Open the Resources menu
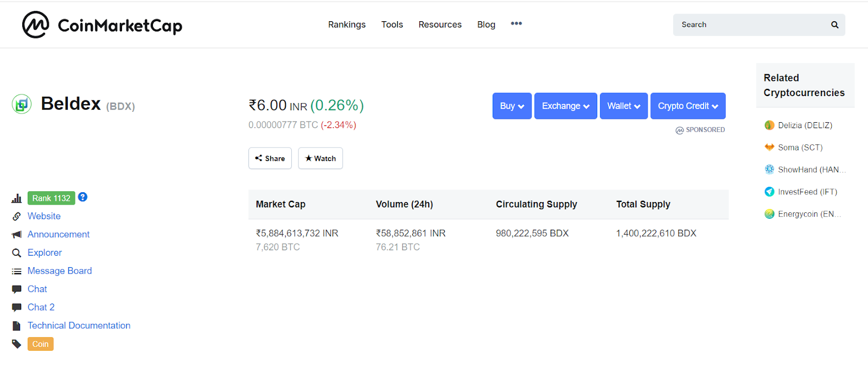Screen dimensions: 868x373 click(x=440, y=24)
